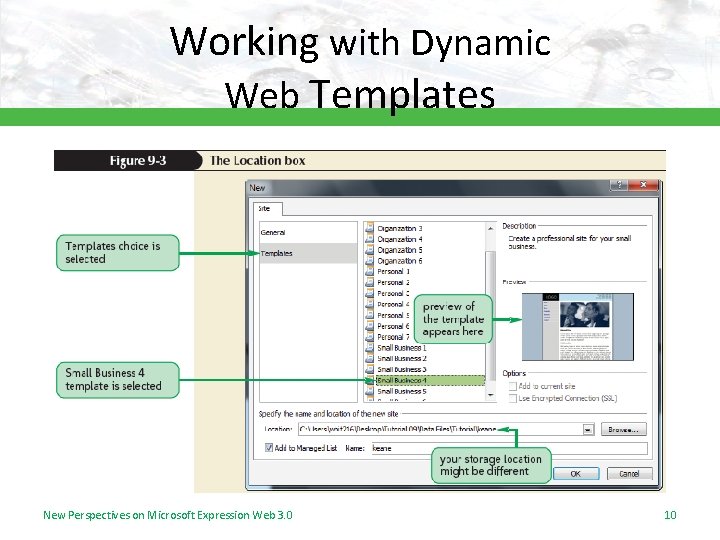Image resolution: width=720 pixels, height=540 pixels.
Task: Confirm with the OK button
Action: tap(576, 473)
